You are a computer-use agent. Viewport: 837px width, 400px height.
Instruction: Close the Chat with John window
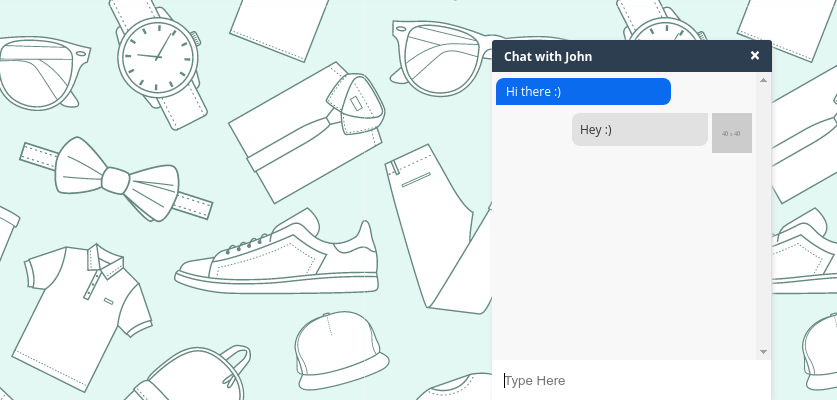point(754,56)
